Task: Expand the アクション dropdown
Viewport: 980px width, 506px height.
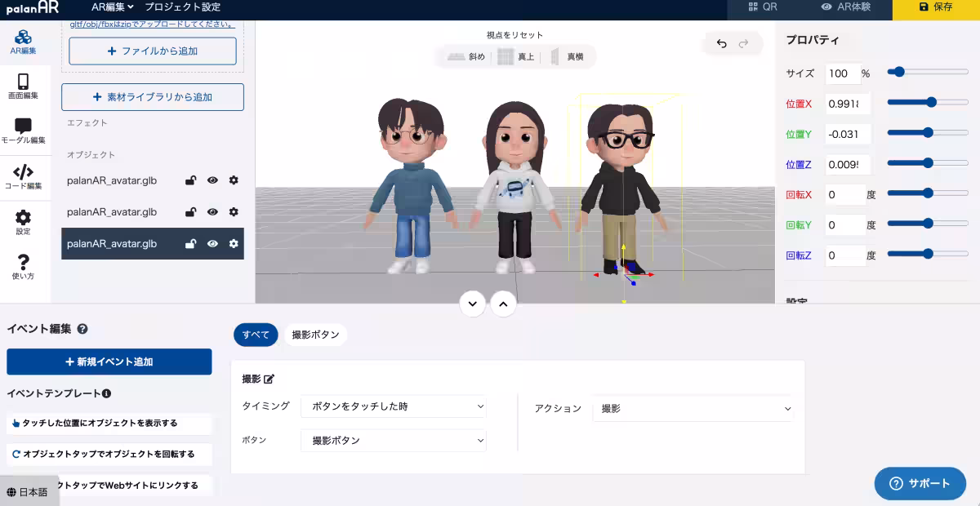Action: [x=693, y=408]
